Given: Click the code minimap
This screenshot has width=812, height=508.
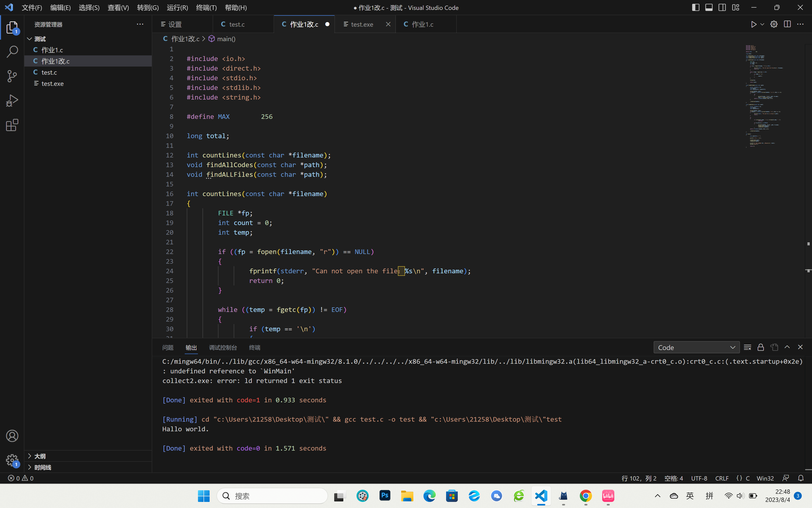Looking at the screenshot, I should [x=774, y=96].
